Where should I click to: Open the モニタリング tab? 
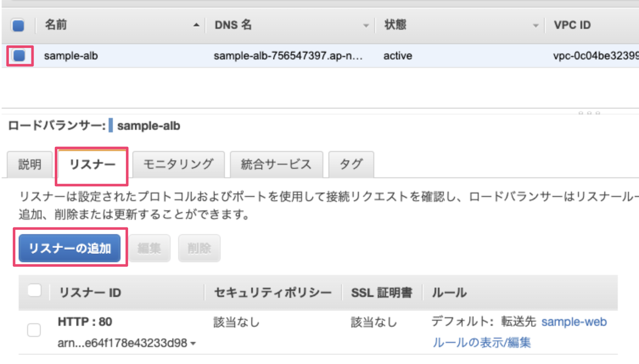(178, 164)
